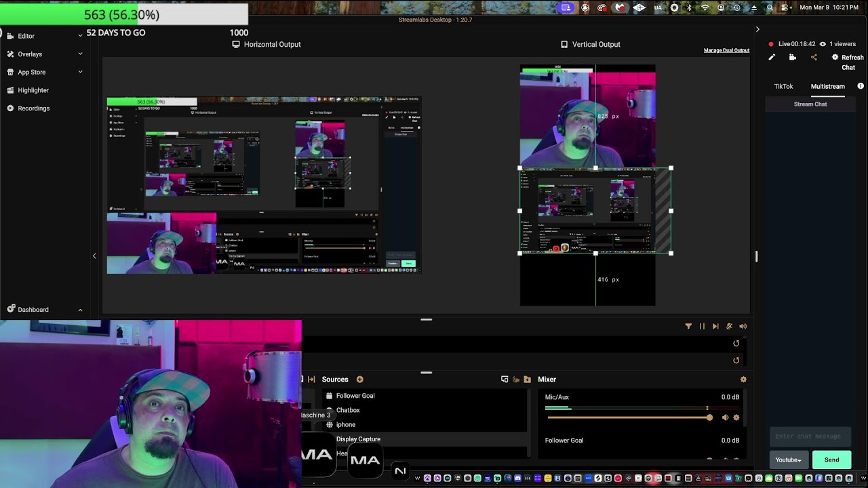
Task: Open macOS Wi-Fi menu bar icon
Action: [705, 7]
